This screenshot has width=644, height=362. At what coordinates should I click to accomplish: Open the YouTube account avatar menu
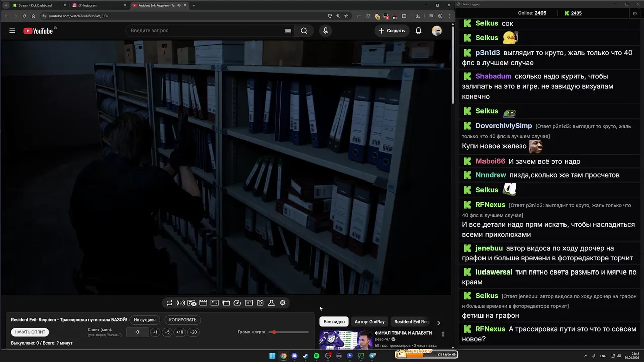pos(437,31)
